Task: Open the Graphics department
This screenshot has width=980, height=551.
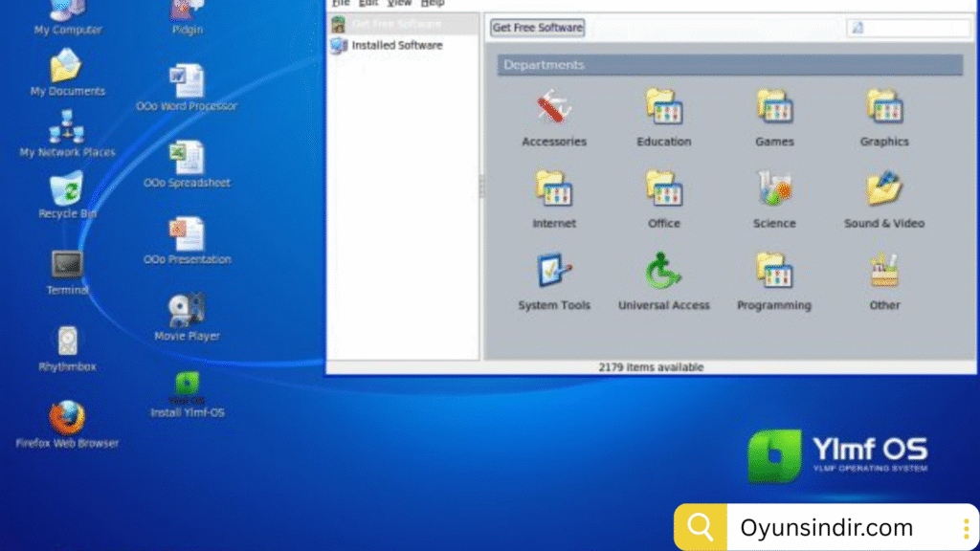Action: [x=883, y=110]
